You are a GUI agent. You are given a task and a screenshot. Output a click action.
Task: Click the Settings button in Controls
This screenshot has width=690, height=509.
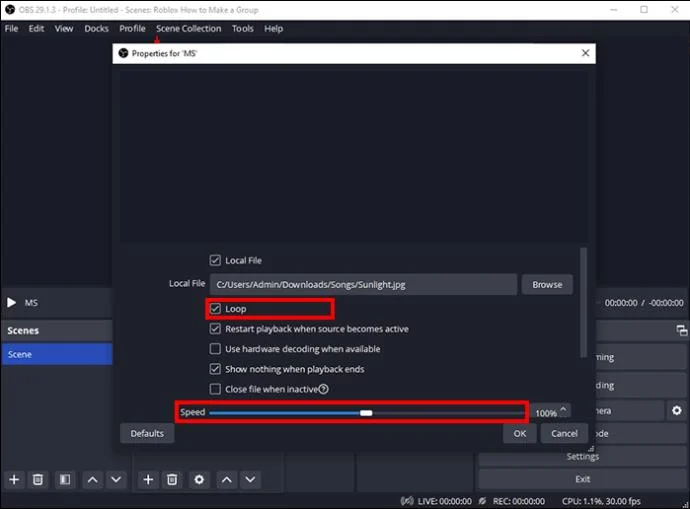click(583, 456)
